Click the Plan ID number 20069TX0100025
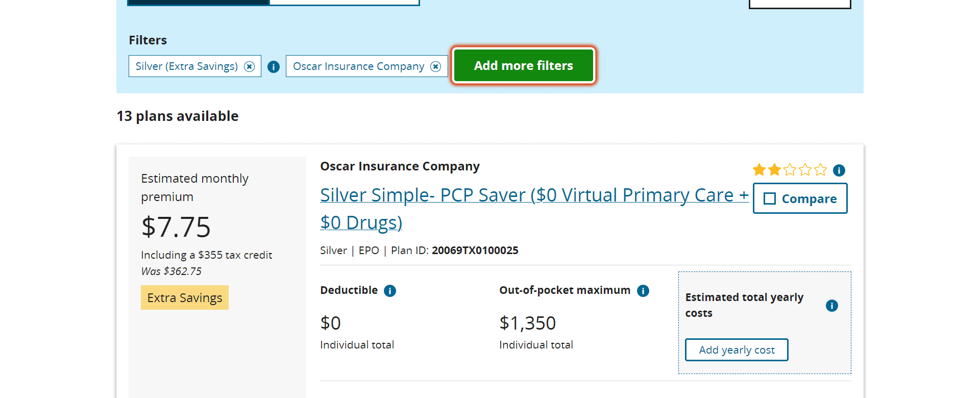The image size is (980, 398). coord(475,251)
